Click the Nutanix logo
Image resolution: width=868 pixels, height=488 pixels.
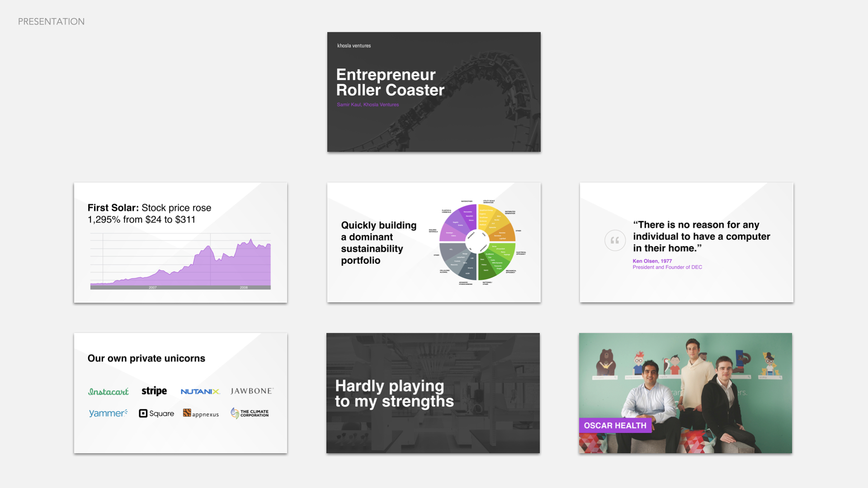coord(200,391)
